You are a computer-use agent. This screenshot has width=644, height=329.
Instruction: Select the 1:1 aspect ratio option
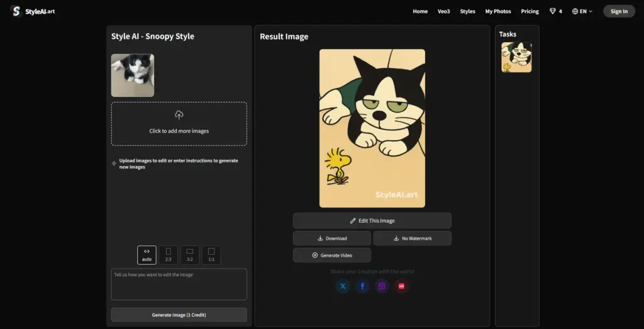(211, 255)
